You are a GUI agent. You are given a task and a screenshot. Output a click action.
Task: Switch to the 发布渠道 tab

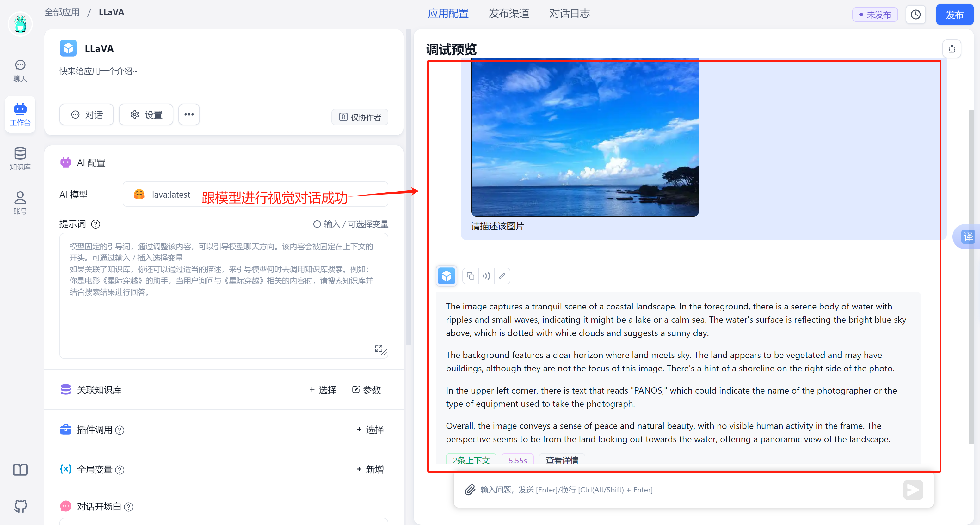point(509,14)
